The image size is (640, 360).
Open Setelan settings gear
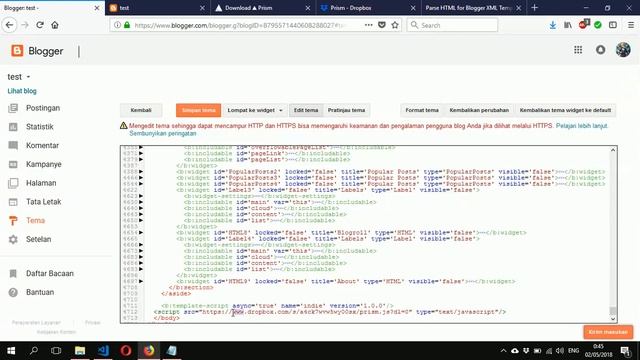[x=13, y=240]
